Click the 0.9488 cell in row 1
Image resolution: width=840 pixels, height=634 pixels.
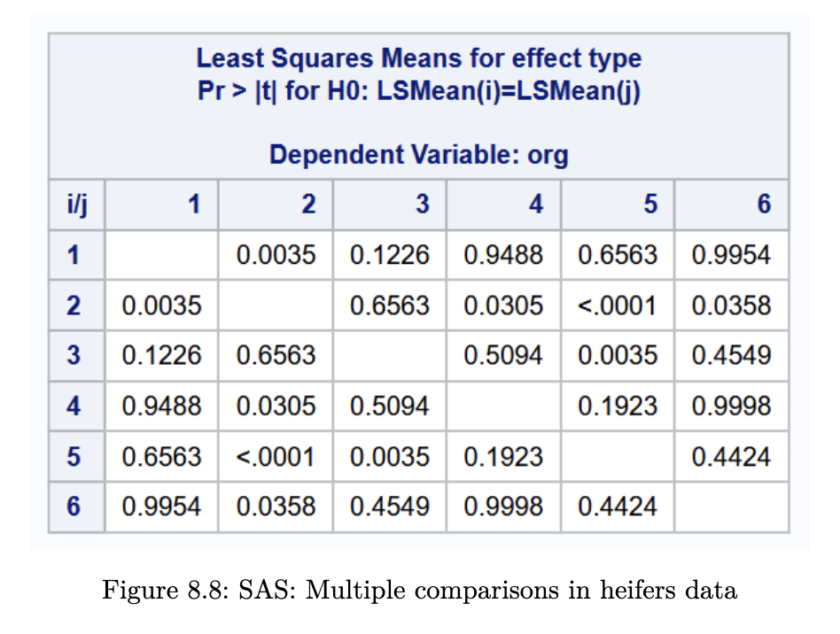[503, 255]
